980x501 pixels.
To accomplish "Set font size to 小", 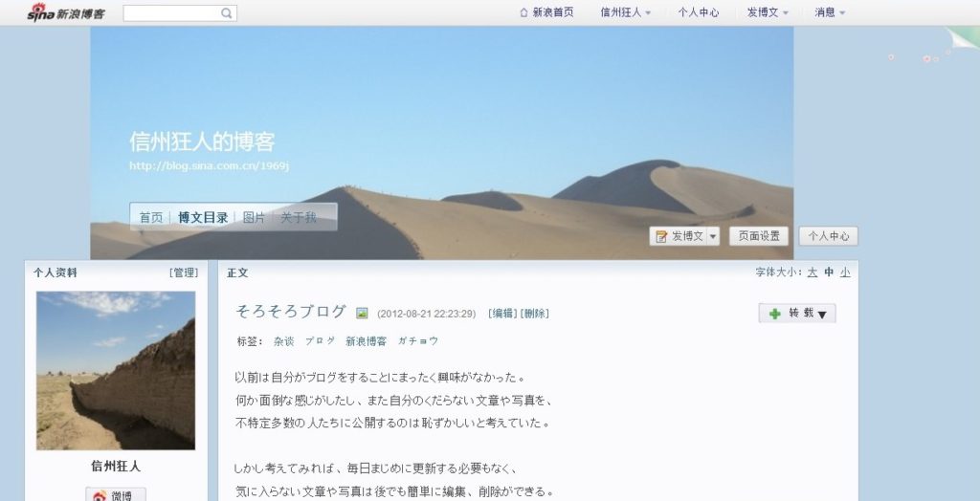I will (845, 272).
